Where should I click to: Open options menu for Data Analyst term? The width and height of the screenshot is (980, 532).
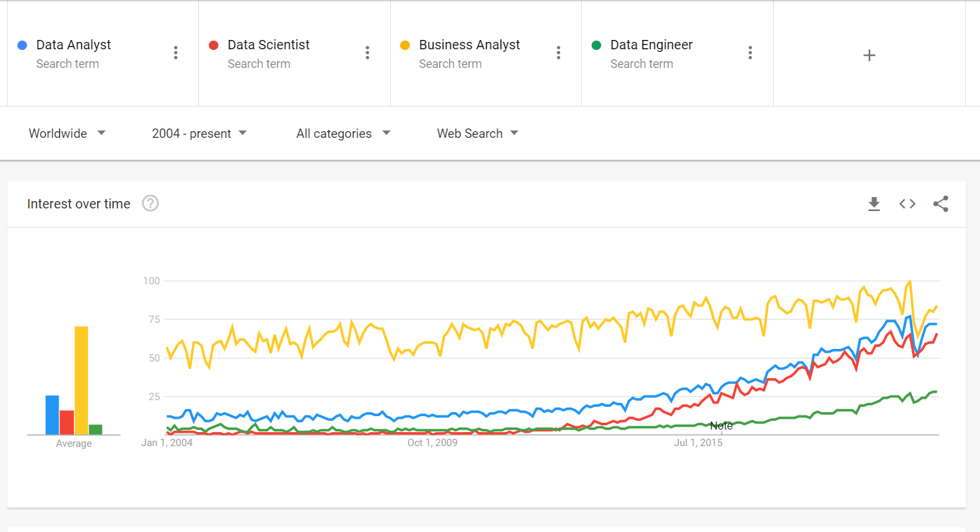click(176, 52)
